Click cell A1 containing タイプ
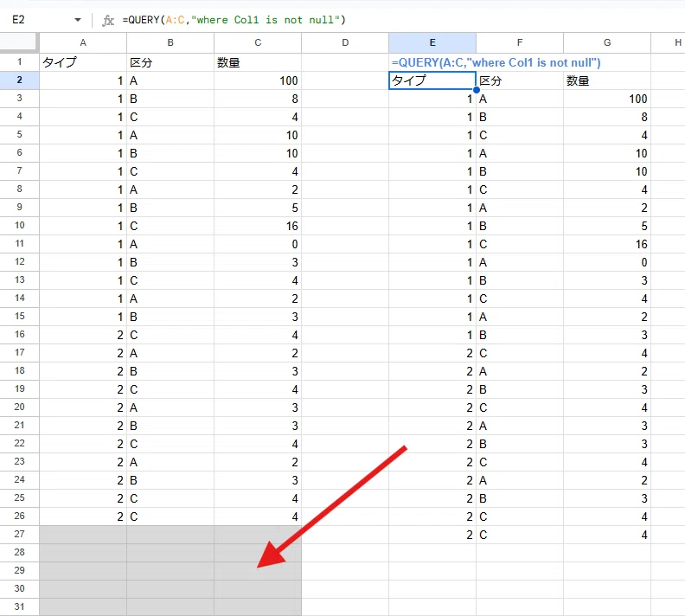 (x=83, y=62)
